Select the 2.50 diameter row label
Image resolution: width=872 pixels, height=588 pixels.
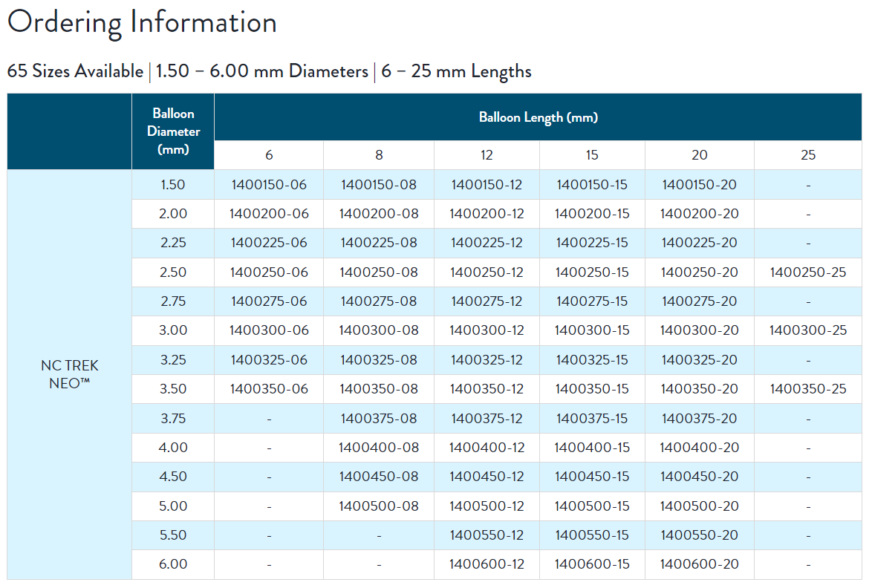pyautogui.click(x=173, y=272)
